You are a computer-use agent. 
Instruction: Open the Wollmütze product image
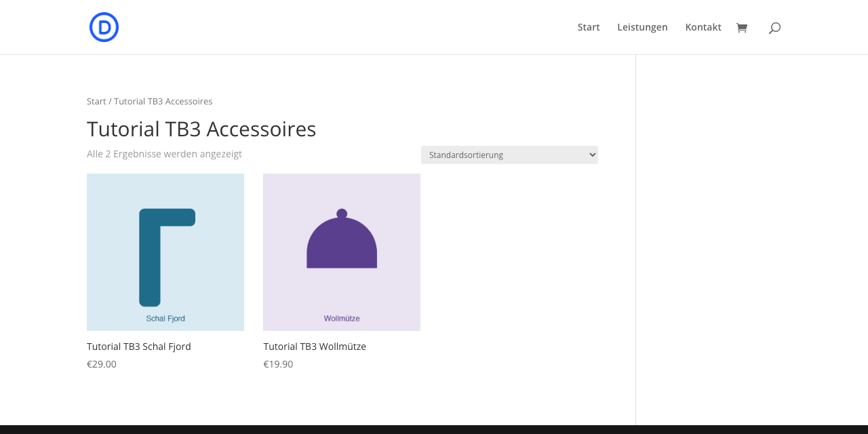click(342, 252)
